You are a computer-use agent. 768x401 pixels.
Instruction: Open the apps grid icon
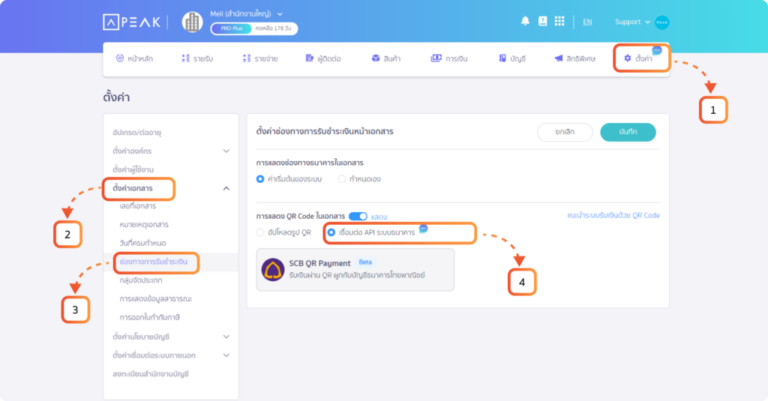point(558,21)
